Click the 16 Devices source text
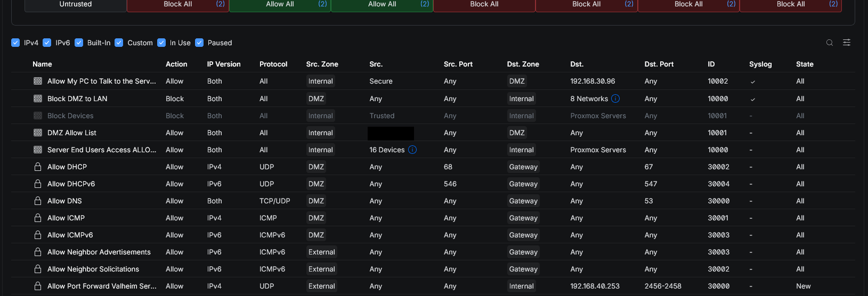868x296 pixels. coord(387,150)
